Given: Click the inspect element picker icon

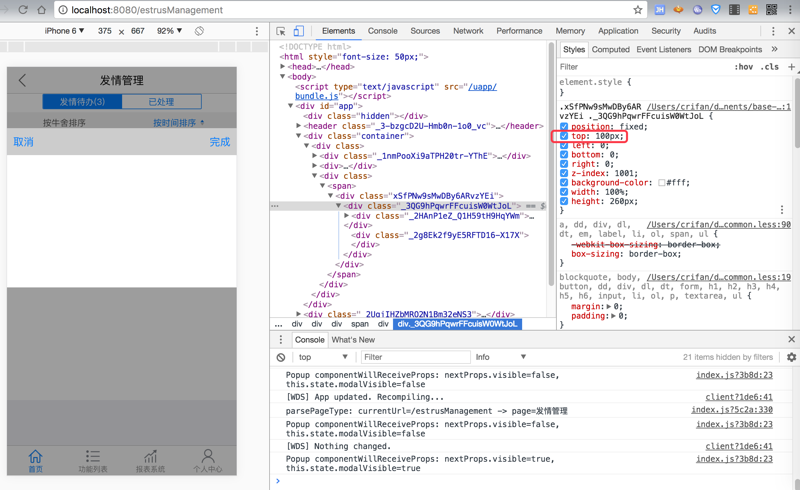Looking at the screenshot, I should click(281, 31).
